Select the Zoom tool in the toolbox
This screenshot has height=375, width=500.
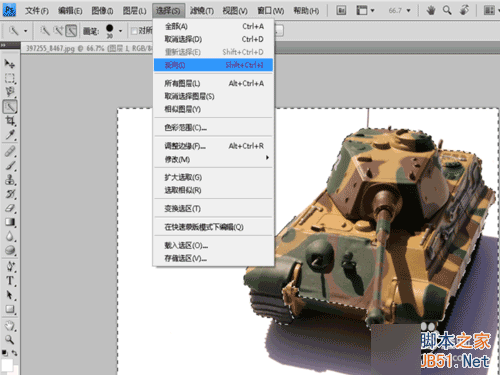click(x=9, y=340)
